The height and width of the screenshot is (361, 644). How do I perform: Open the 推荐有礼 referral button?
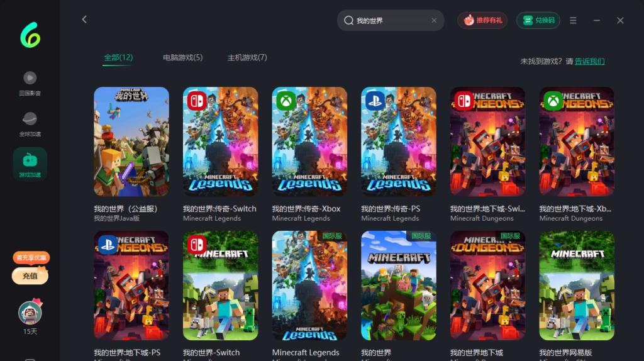pos(482,20)
